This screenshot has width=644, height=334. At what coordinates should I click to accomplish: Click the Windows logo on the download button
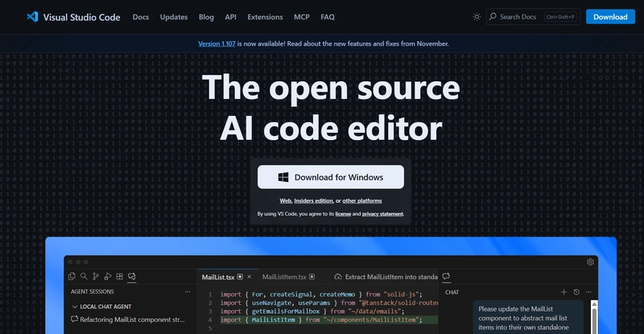tap(283, 177)
